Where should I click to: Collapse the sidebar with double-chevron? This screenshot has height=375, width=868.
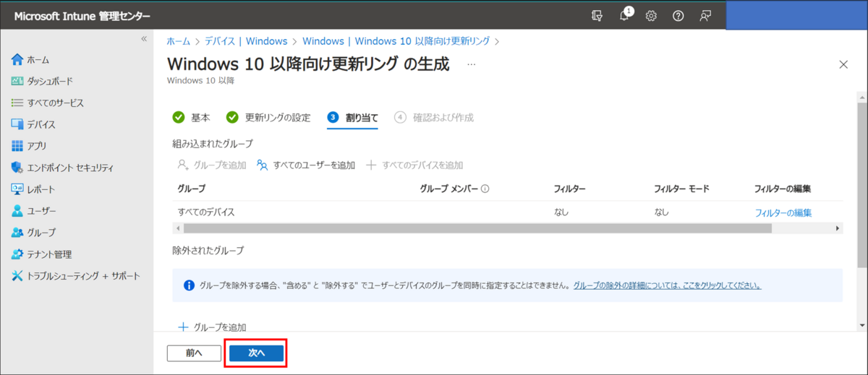[x=144, y=38]
